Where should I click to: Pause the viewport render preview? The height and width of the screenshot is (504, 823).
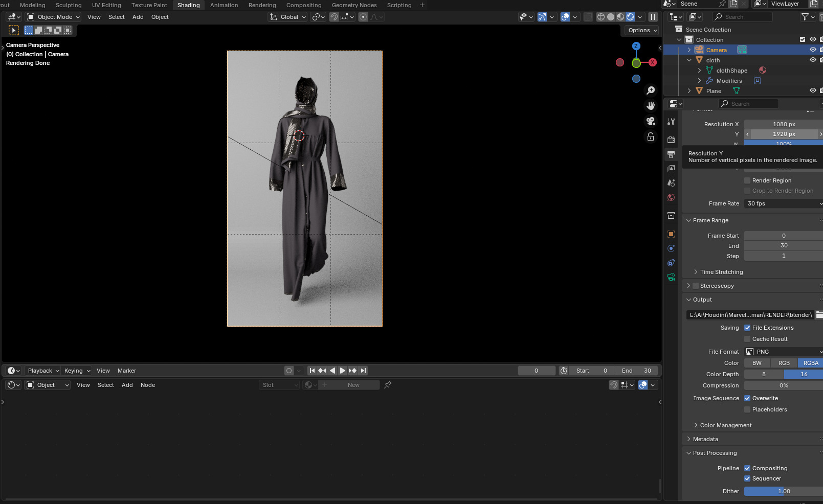click(653, 17)
